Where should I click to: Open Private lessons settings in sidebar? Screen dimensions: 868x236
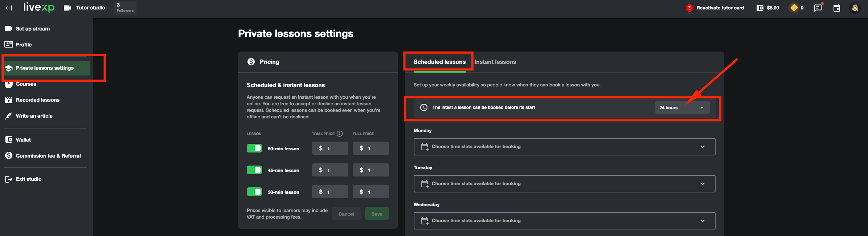point(46,68)
